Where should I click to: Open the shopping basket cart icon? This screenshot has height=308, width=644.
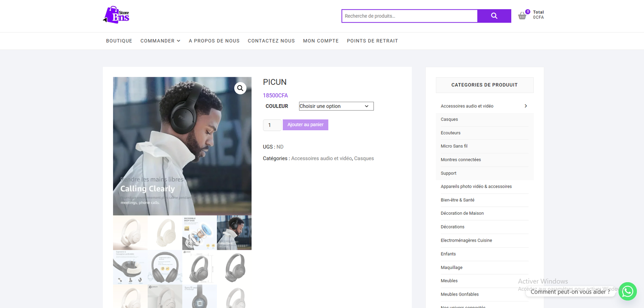522,16
